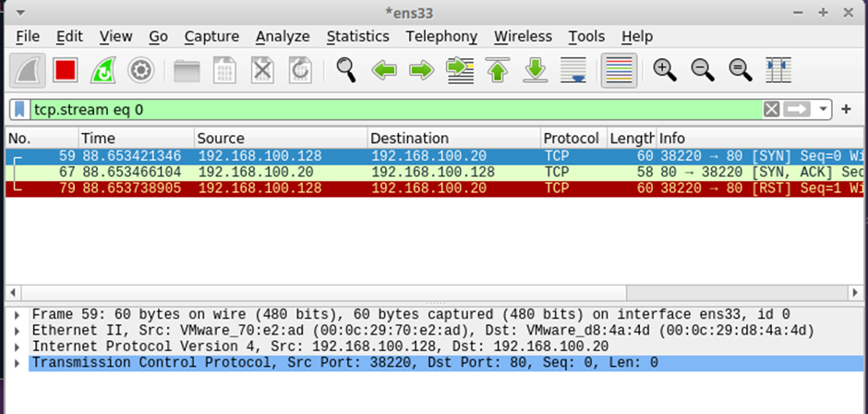The width and height of the screenshot is (868, 414).
Task: Stop the running capture with red square
Action: 66,70
